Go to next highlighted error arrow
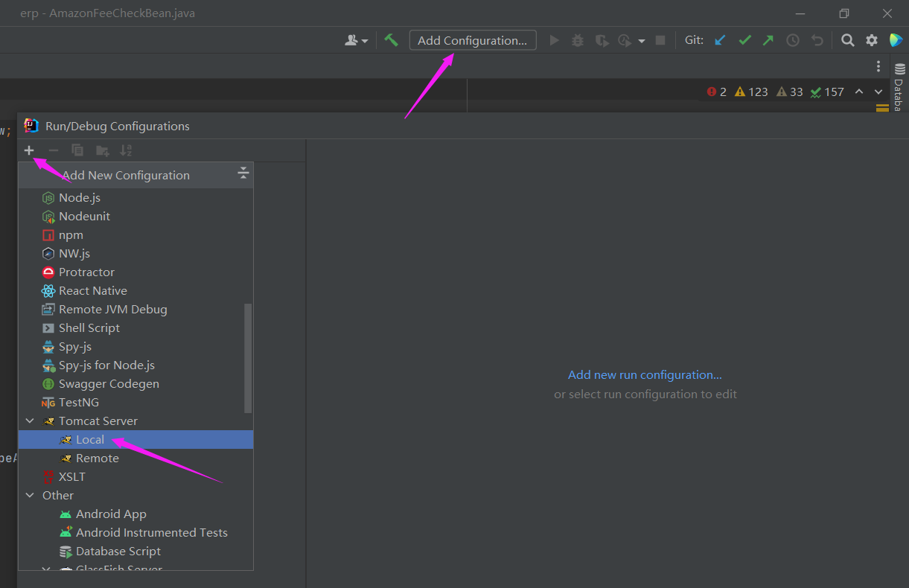Viewport: 909px width, 588px height. click(878, 92)
